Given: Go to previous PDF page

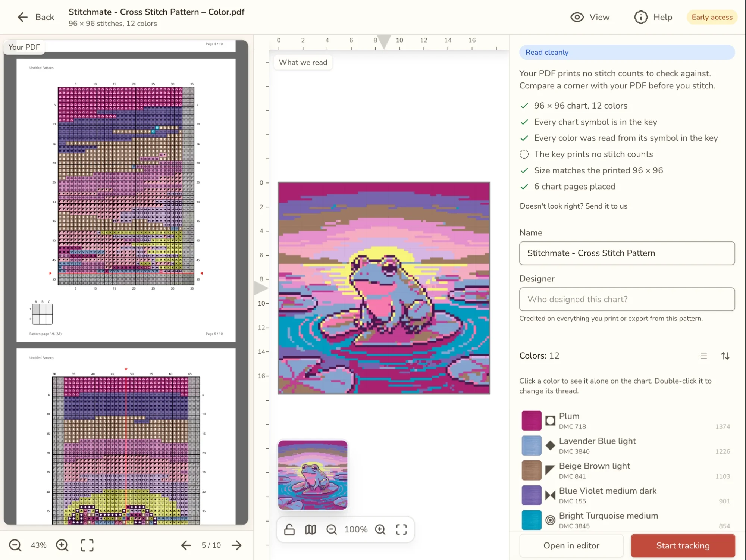Looking at the screenshot, I should (186, 545).
